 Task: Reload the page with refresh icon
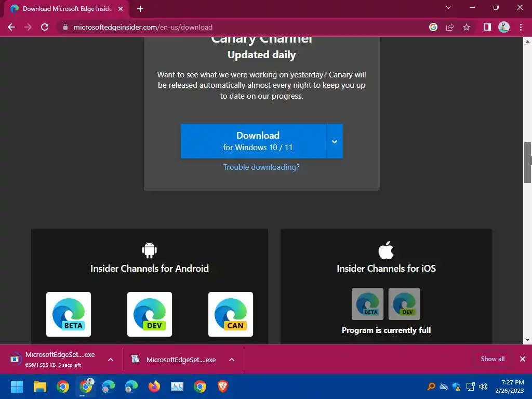click(45, 27)
